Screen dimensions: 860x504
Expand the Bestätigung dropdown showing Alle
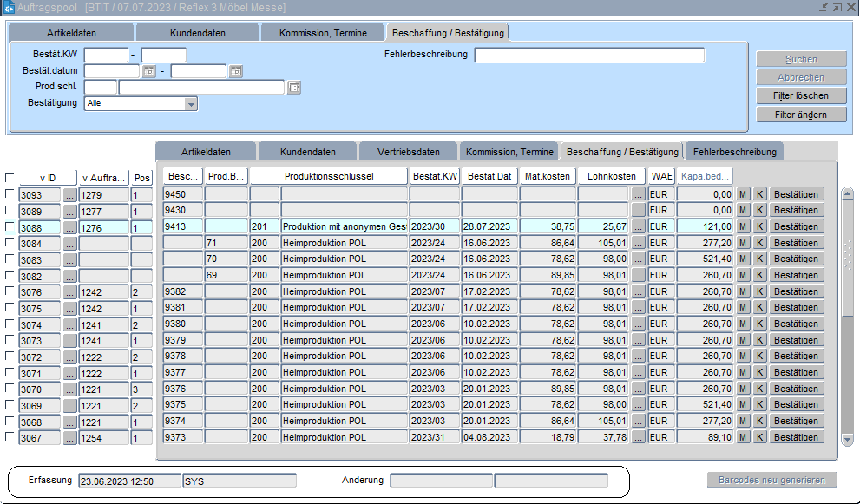click(x=191, y=104)
